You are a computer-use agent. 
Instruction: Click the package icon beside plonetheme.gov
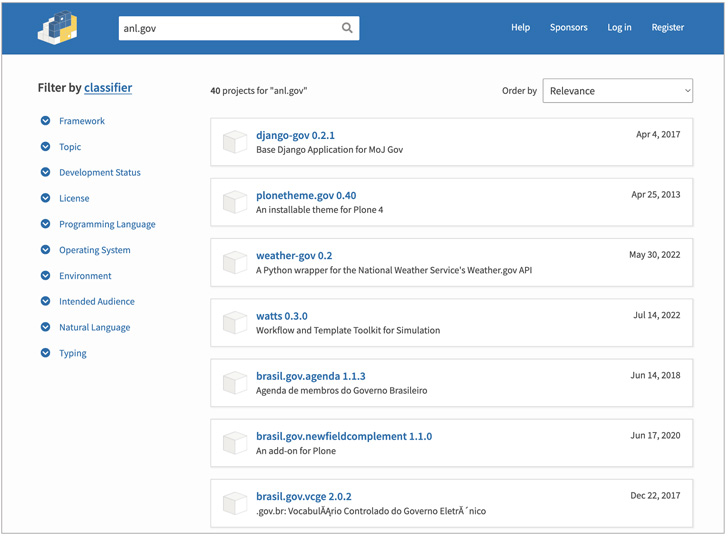point(235,202)
